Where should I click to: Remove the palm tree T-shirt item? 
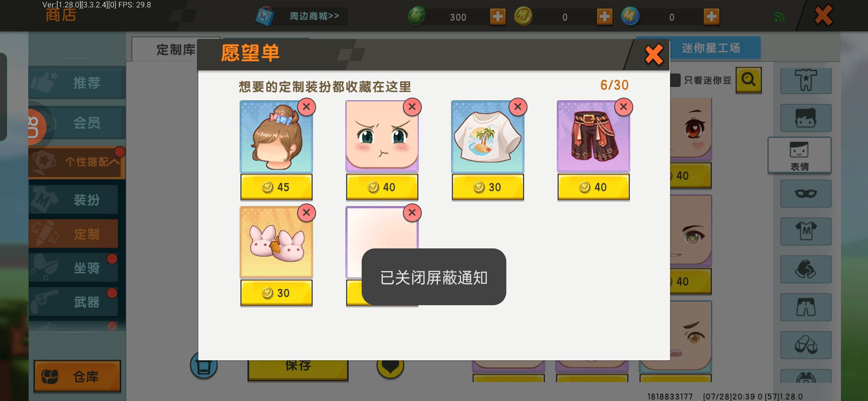(518, 107)
